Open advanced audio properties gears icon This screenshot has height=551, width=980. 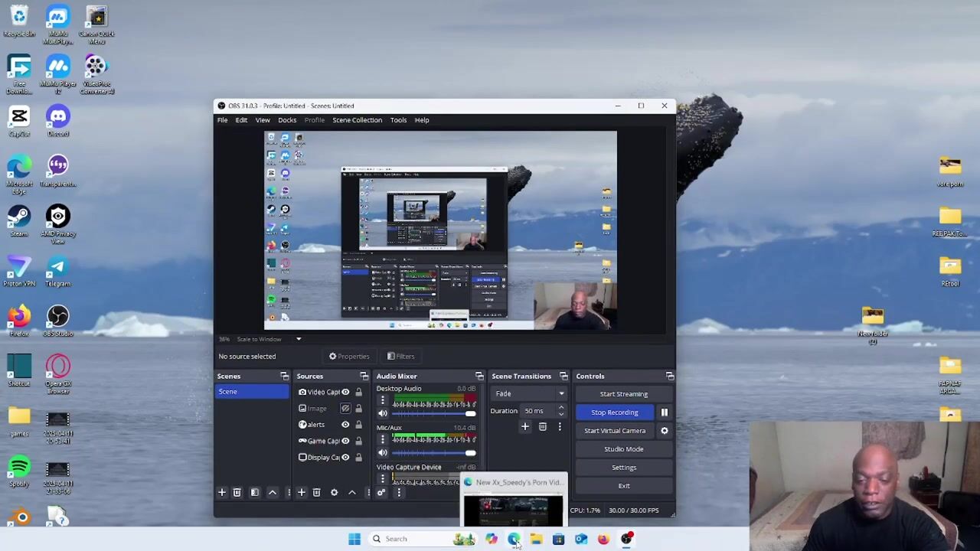click(x=381, y=493)
